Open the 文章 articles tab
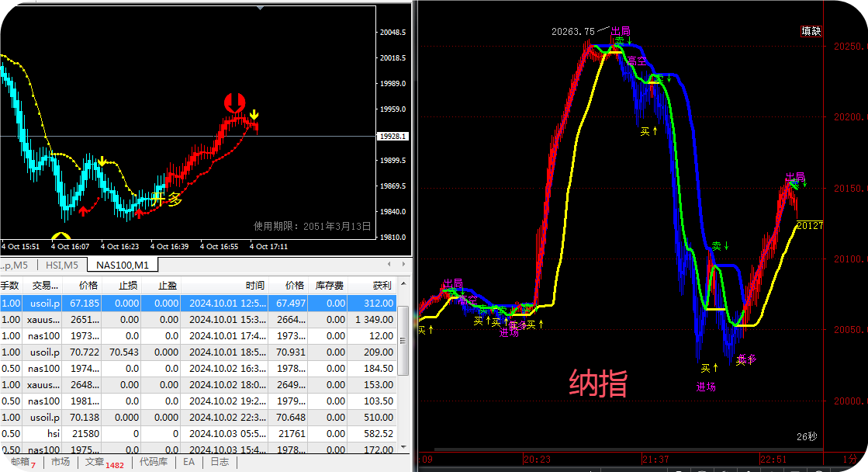The width and height of the screenshot is (868, 472). [103, 463]
